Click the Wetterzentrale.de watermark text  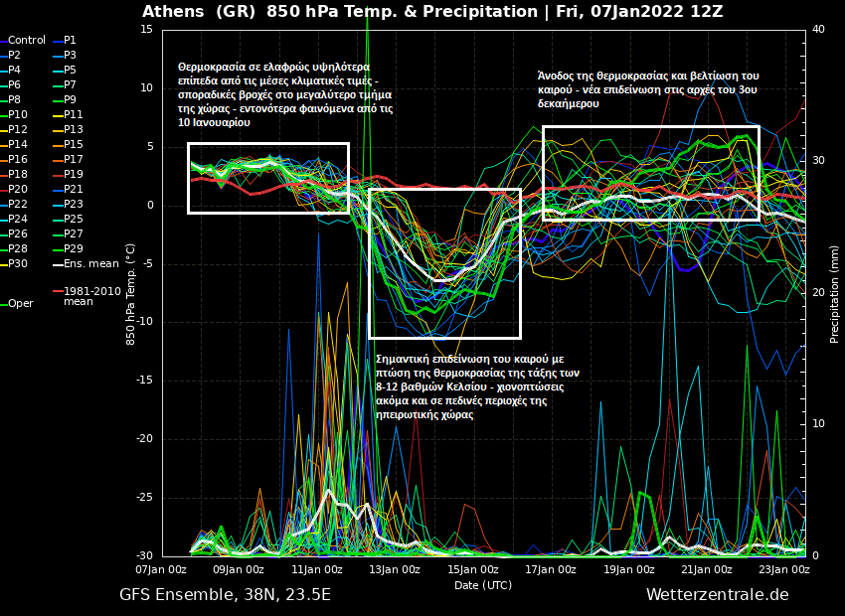click(x=717, y=595)
